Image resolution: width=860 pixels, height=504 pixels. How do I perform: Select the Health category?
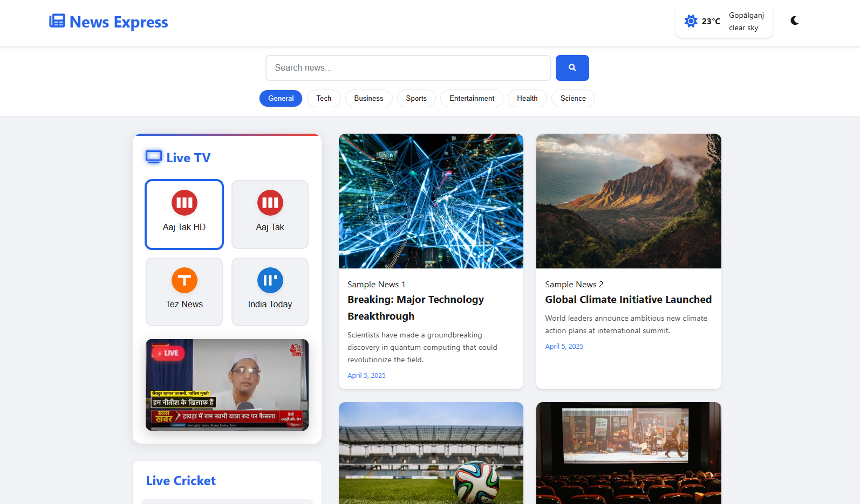click(x=527, y=99)
